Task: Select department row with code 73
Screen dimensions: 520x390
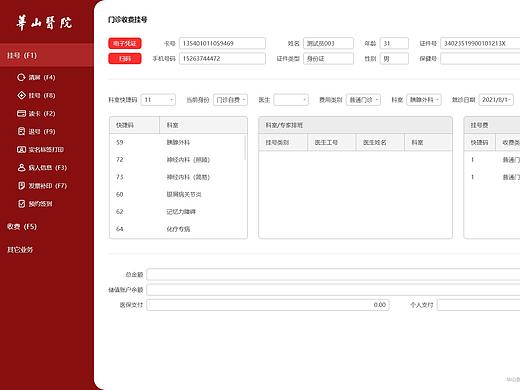Action: coord(177,177)
